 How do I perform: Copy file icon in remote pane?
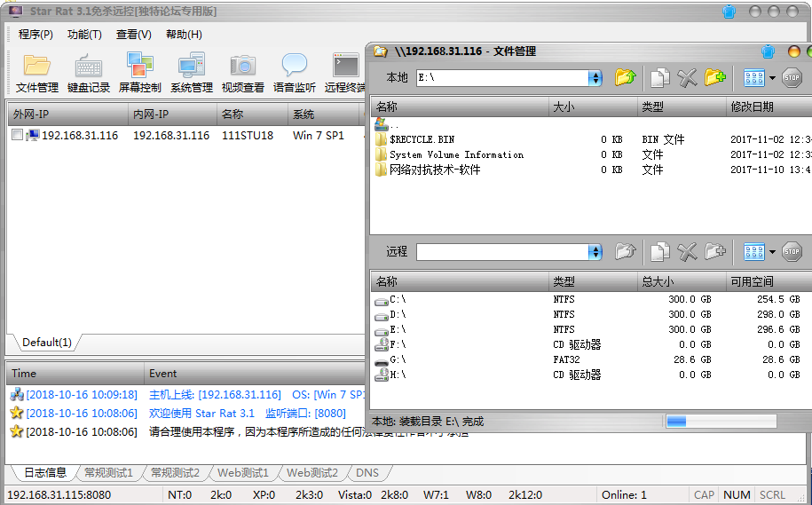(659, 252)
